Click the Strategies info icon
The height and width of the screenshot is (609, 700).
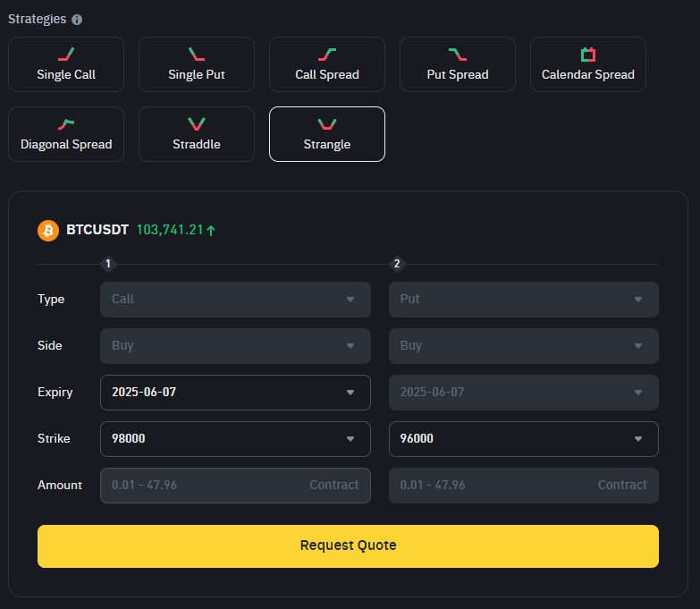pyautogui.click(x=77, y=20)
